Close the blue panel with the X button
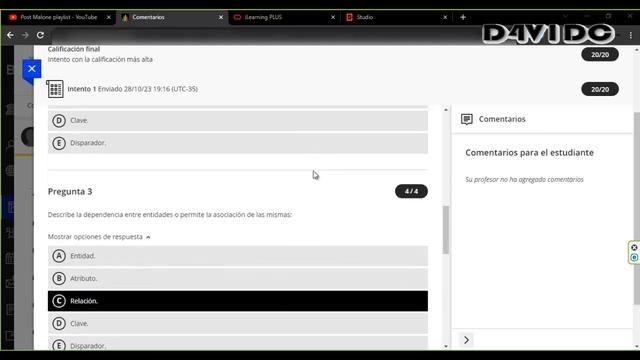This screenshot has width=640, height=360. tap(32, 69)
